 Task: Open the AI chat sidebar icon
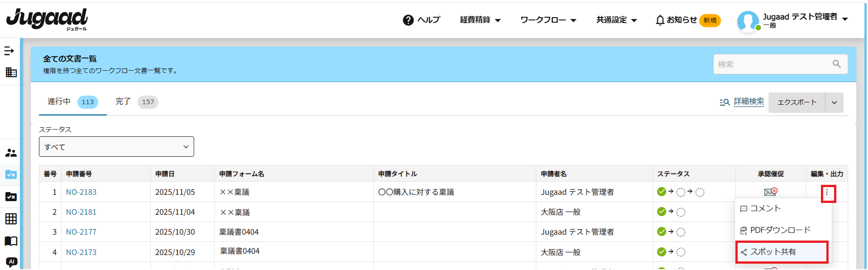coord(11,262)
